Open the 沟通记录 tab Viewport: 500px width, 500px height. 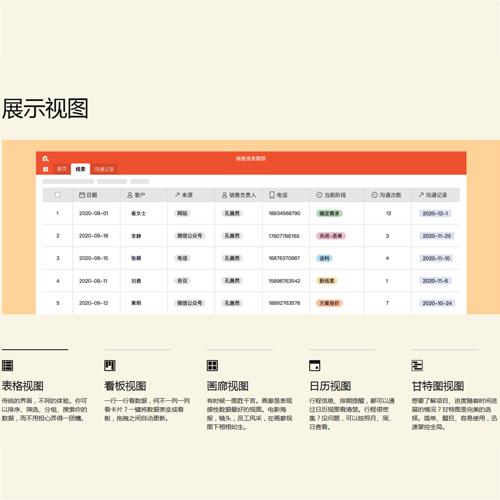(104, 169)
